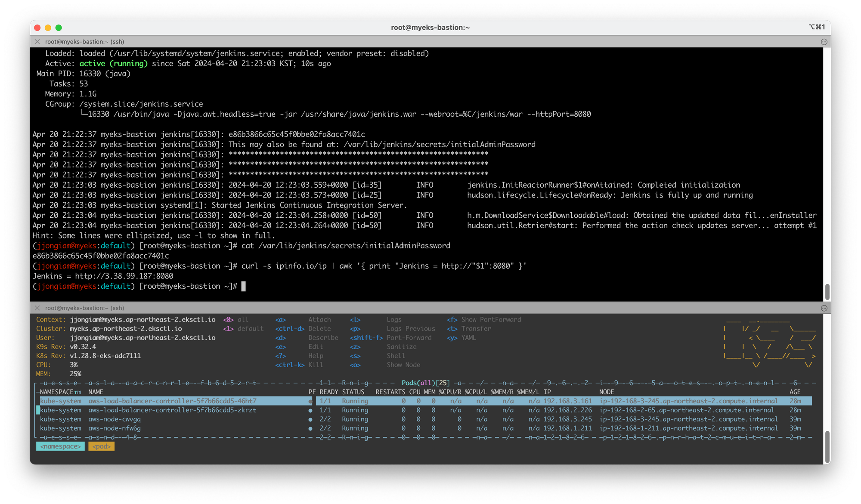
Task: Open top pane options menu icon
Action: click(824, 42)
